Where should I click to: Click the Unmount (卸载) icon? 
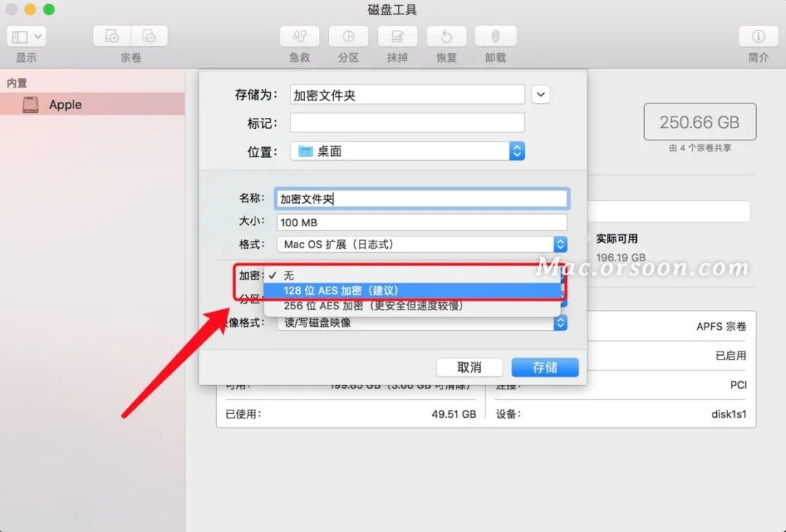click(x=496, y=36)
